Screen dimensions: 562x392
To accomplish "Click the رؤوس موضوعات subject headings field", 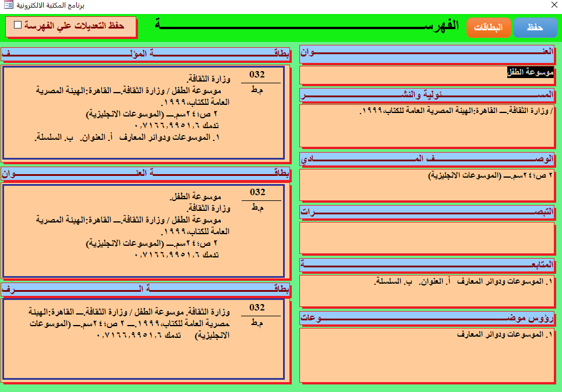I will coord(426,355).
